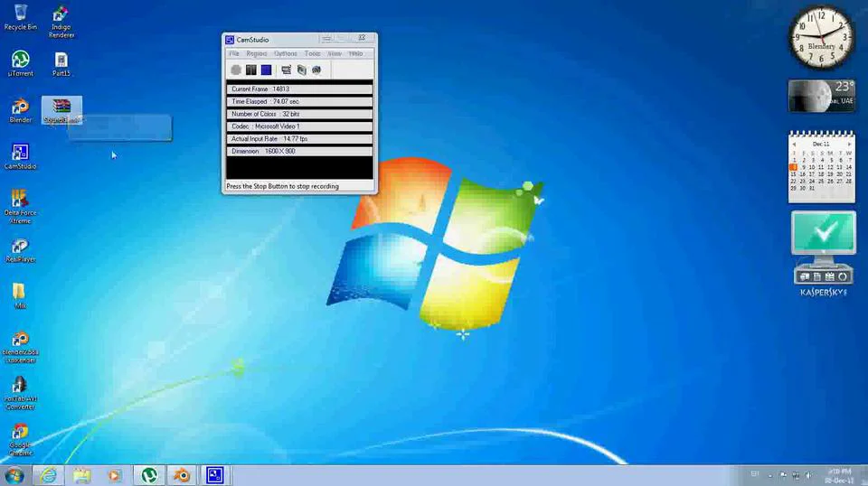The width and height of the screenshot is (868, 486).
Task: Open the File menu in CamStudio
Action: pos(234,53)
